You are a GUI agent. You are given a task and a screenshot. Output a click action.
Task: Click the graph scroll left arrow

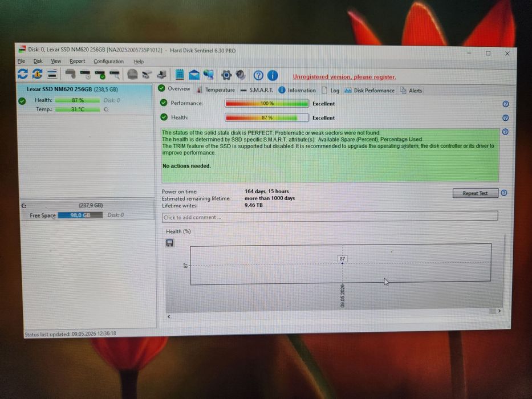pyautogui.click(x=169, y=316)
